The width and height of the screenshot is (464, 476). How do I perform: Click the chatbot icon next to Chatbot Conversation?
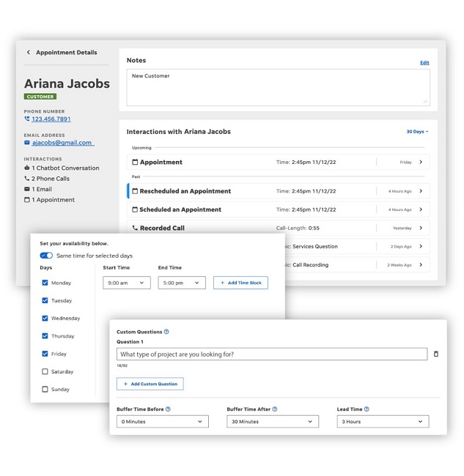[x=27, y=168]
